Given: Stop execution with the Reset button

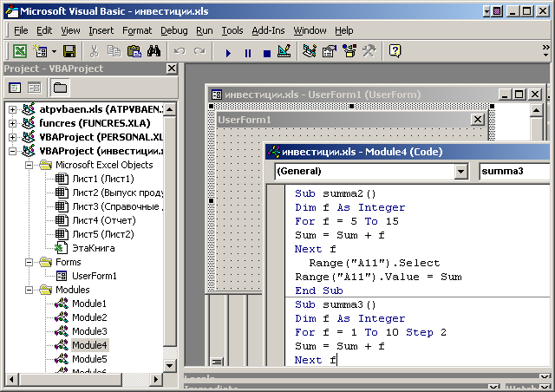Looking at the screenshot, I should click(267, 53).
